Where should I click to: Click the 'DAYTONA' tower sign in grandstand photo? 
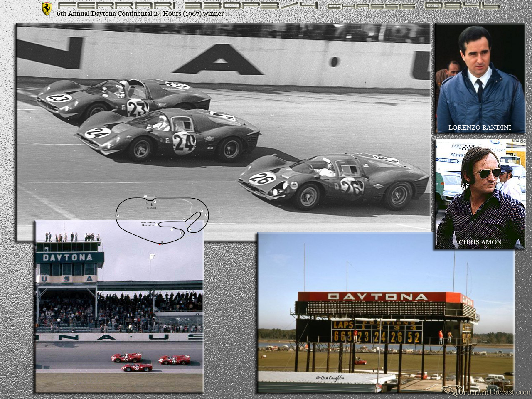point(68,257)
